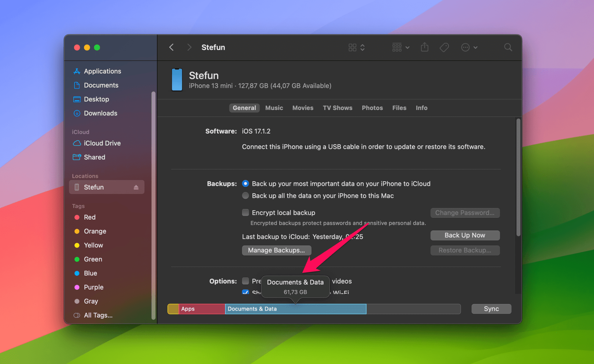This screenshot has width=594, height=364.
Task: Click the Apps storage segment
Action: point(202,309)
